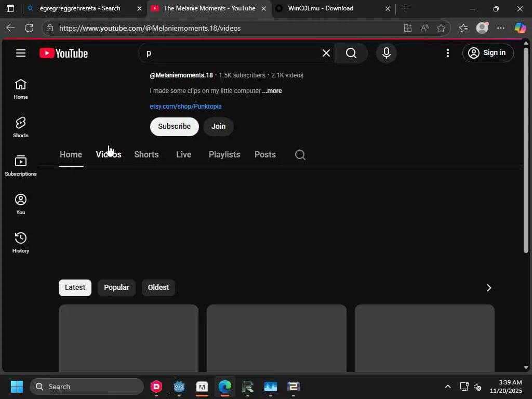The width and height of the screenshot is (532, 399).
Task: Switch to the WinCDEmu Download browser tab
Action: click(321, 8)
